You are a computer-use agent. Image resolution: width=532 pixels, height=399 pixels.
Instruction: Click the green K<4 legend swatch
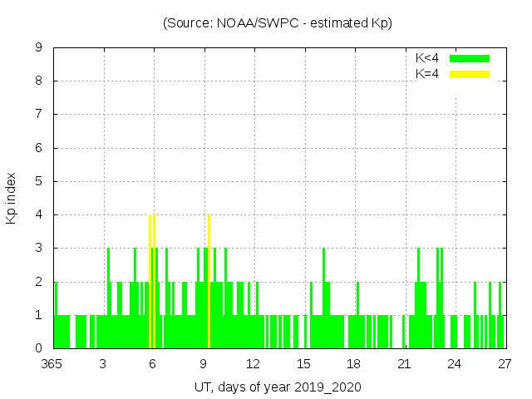click(x=470, y=58)
